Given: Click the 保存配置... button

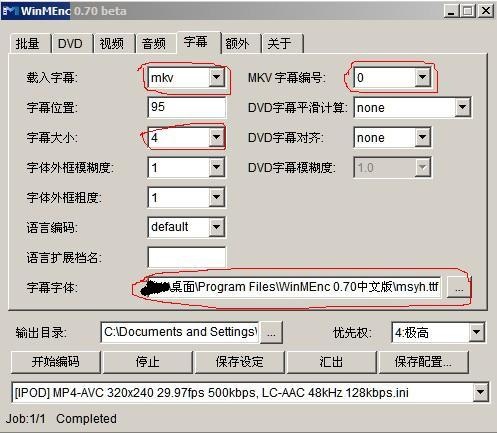Looking at the screenshot, I should coord(424,362).
